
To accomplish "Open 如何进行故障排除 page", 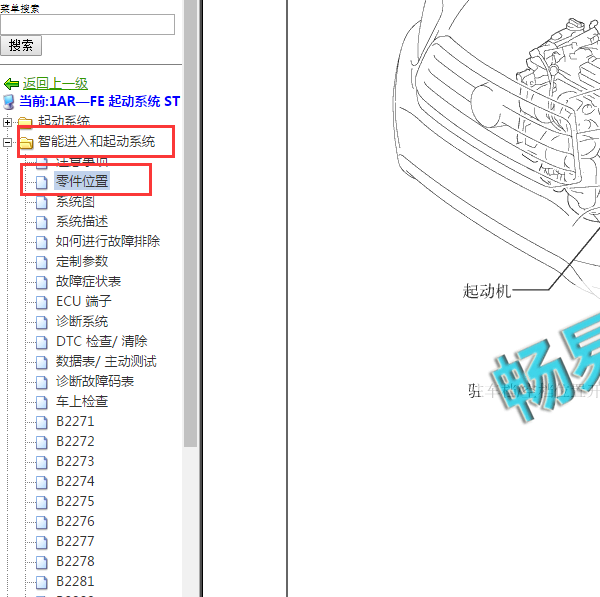I will click(108, 241).
